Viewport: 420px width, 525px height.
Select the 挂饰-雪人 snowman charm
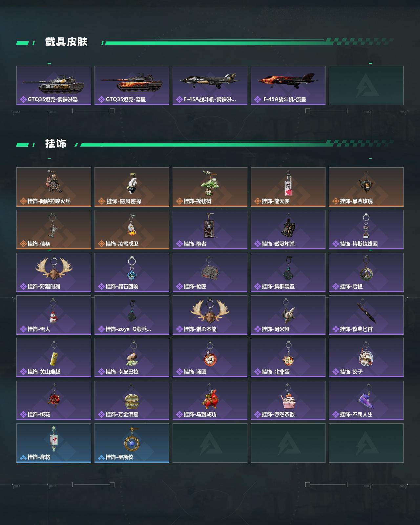(54, 315)
